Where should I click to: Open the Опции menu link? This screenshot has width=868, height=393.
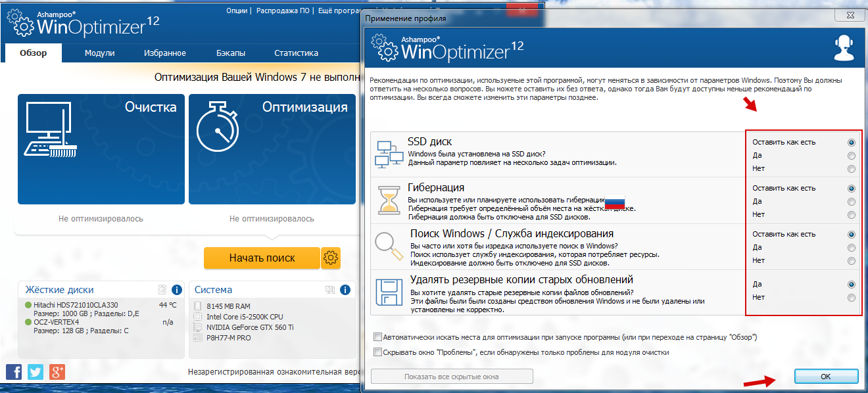pyautogui.click(x=237, y=11)
